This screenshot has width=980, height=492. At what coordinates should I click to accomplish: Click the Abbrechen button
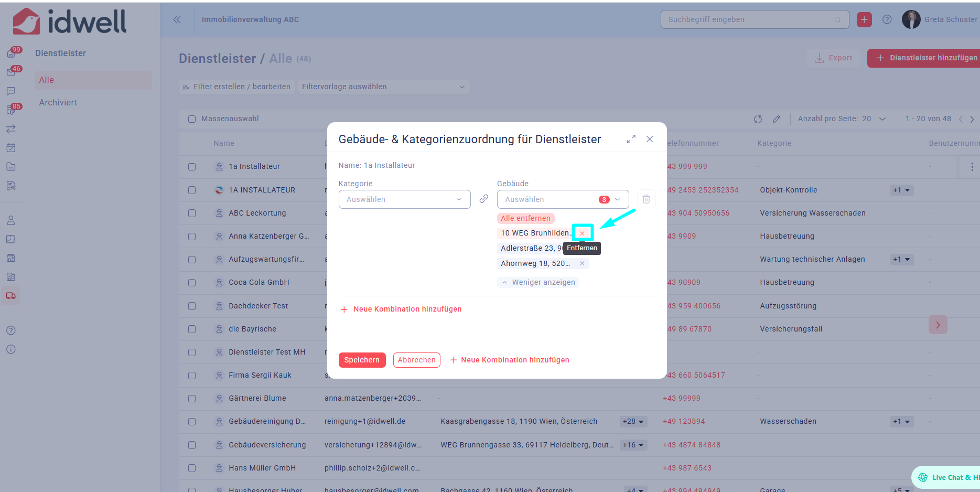[416, 360]
